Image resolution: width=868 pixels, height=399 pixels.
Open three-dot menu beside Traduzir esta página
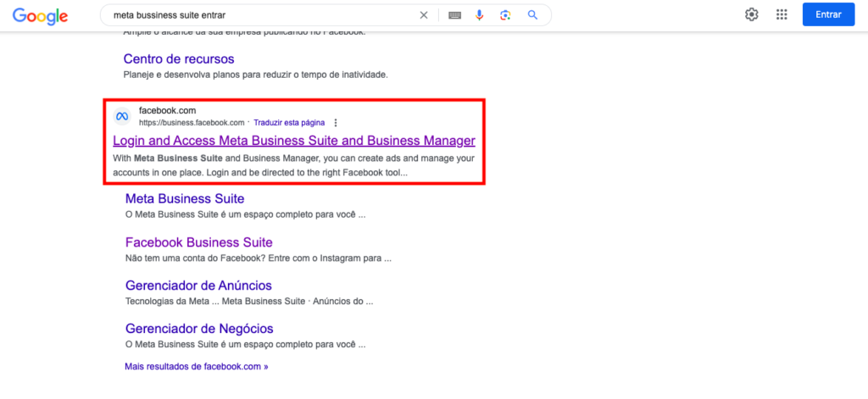click(336, 123)
